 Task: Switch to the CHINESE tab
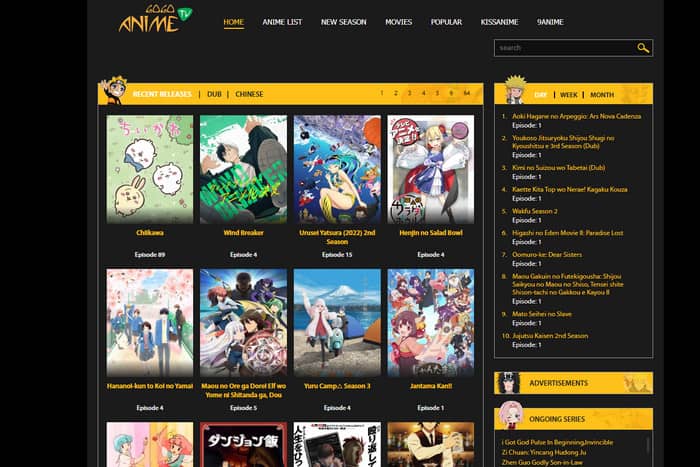pyautogui.click(x=249, y=94)
